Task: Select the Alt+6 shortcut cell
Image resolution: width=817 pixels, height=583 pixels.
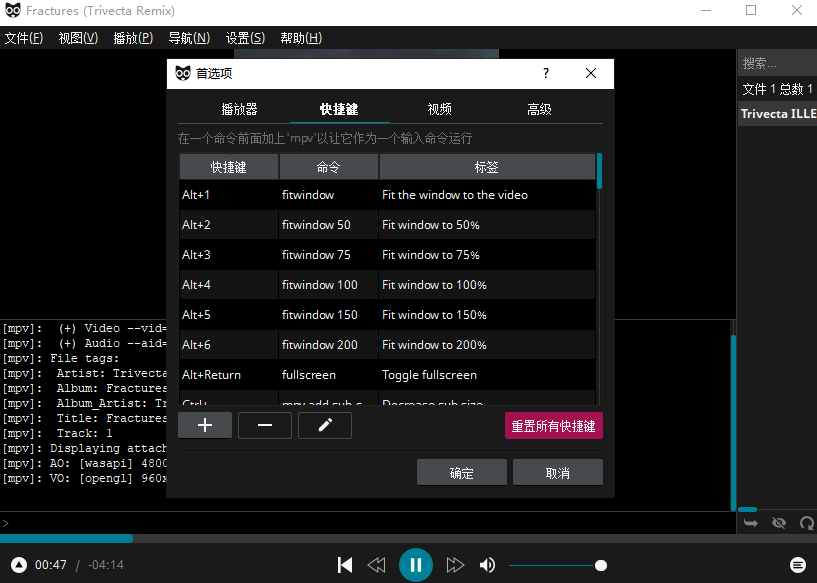Action: click(229, 344)
